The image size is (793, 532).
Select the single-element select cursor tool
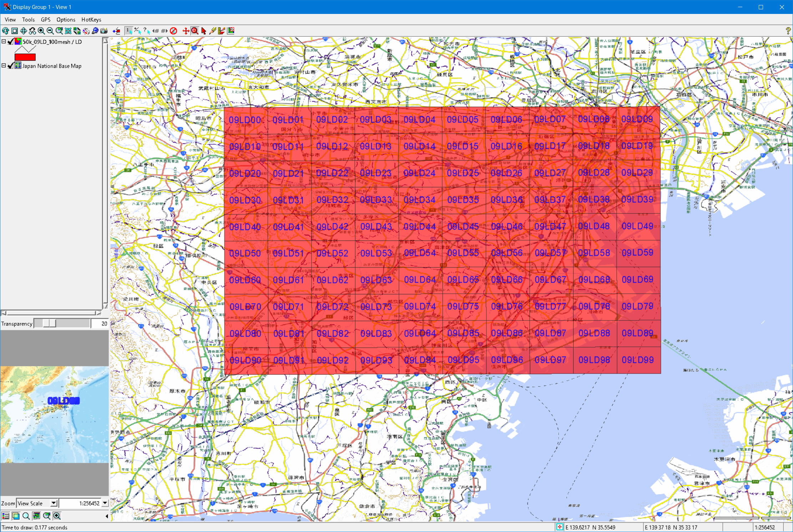128,31
